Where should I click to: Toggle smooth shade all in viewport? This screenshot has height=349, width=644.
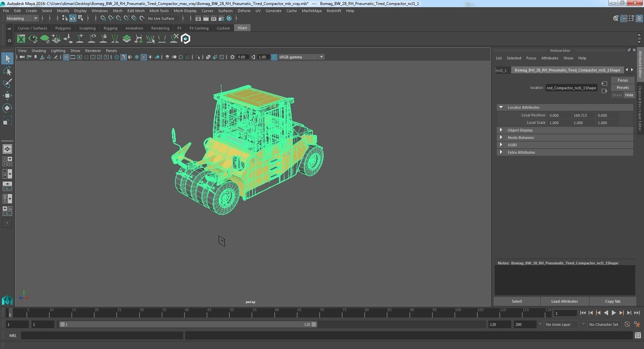tap(123, 57)
